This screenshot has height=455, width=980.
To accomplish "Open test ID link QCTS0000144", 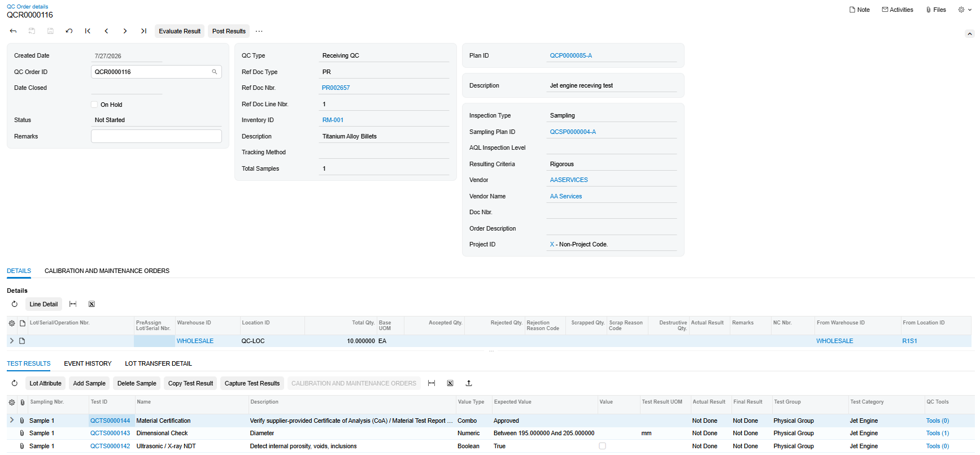I will (110, 421).
